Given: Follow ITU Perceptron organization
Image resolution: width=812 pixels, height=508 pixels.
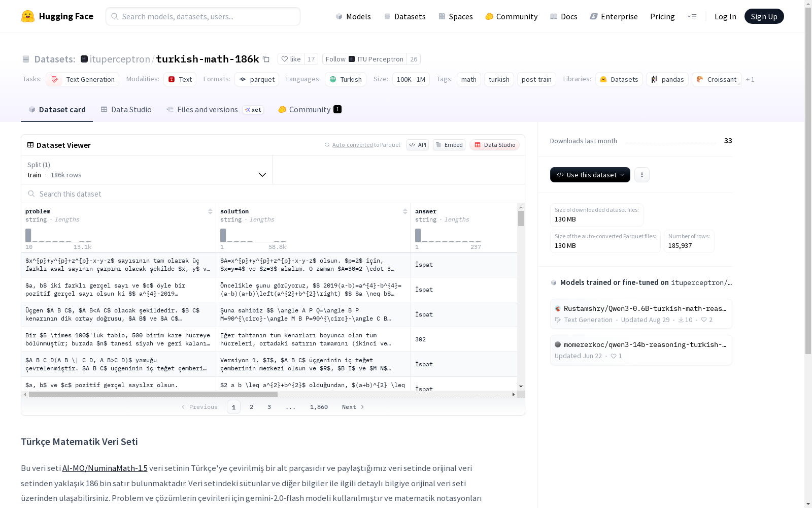Looking at the screenshot, I should click(x=365, y=59).
